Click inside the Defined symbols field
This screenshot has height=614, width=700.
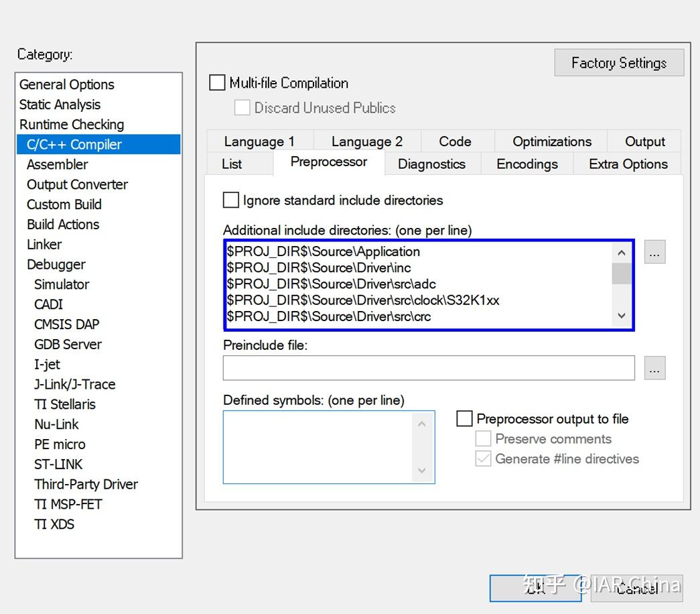(322, 446)
